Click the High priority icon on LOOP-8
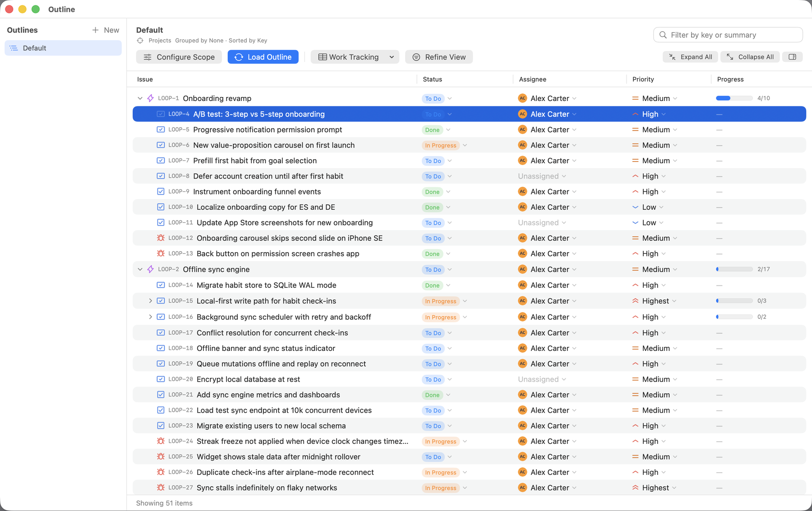812x511 pixels. (635, 176)
